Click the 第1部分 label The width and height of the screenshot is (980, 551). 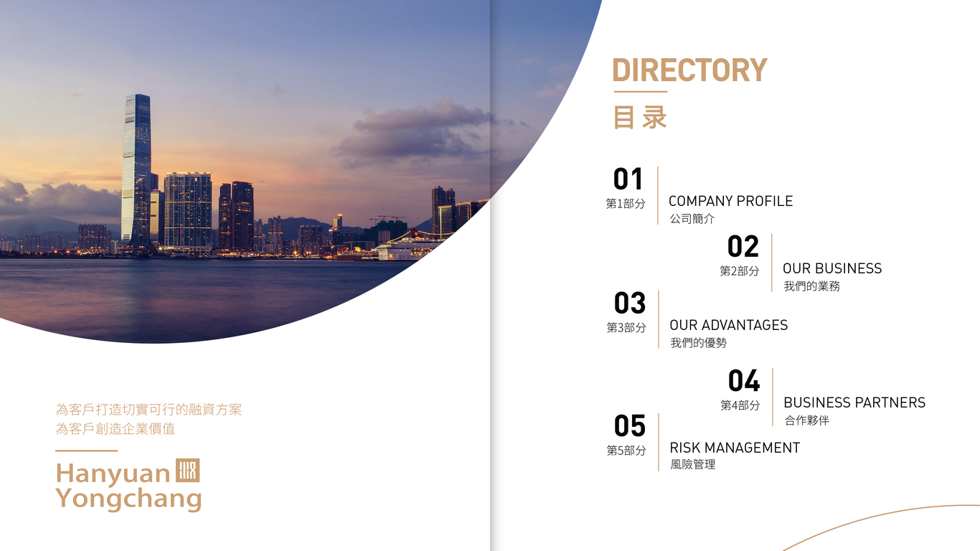(x=626, y=204)
